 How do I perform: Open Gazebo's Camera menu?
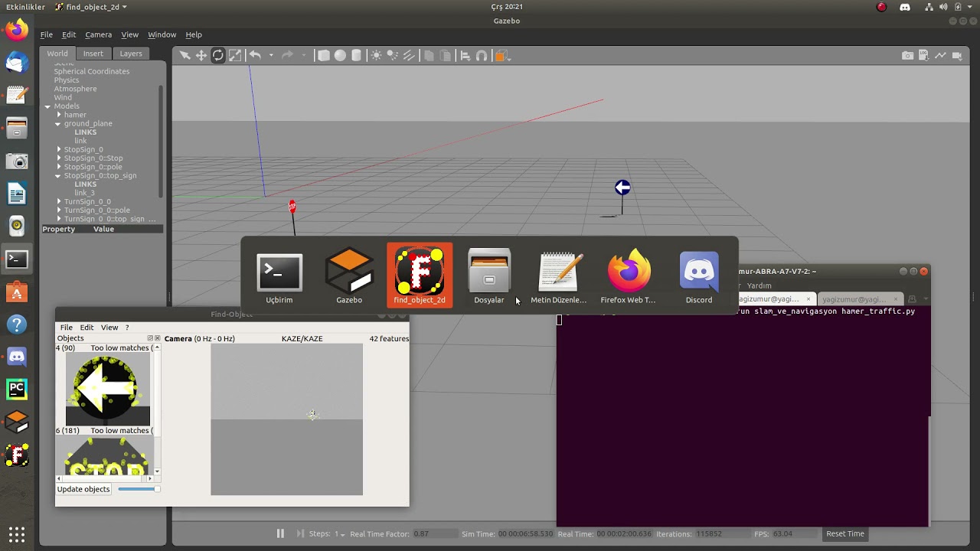tap(98, 34)
